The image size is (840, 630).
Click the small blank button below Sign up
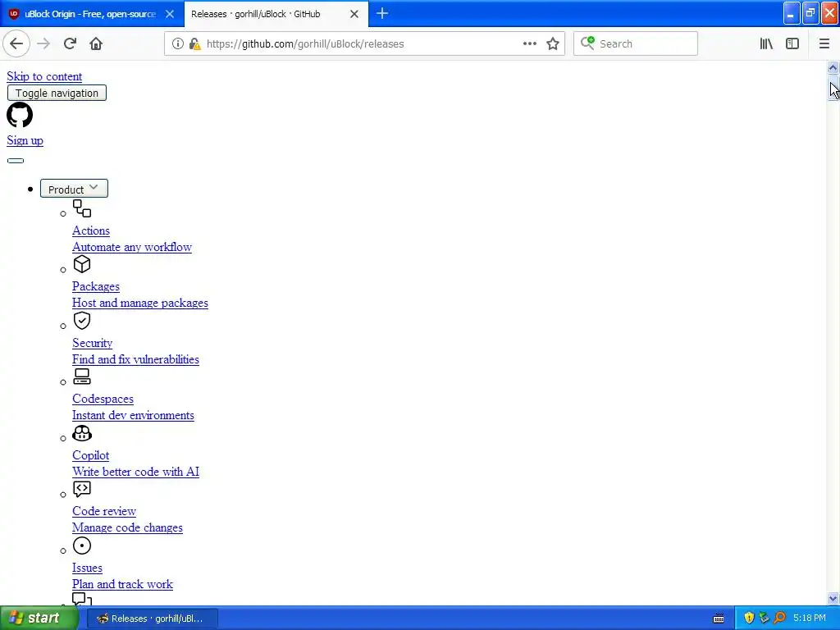(16, 160)
